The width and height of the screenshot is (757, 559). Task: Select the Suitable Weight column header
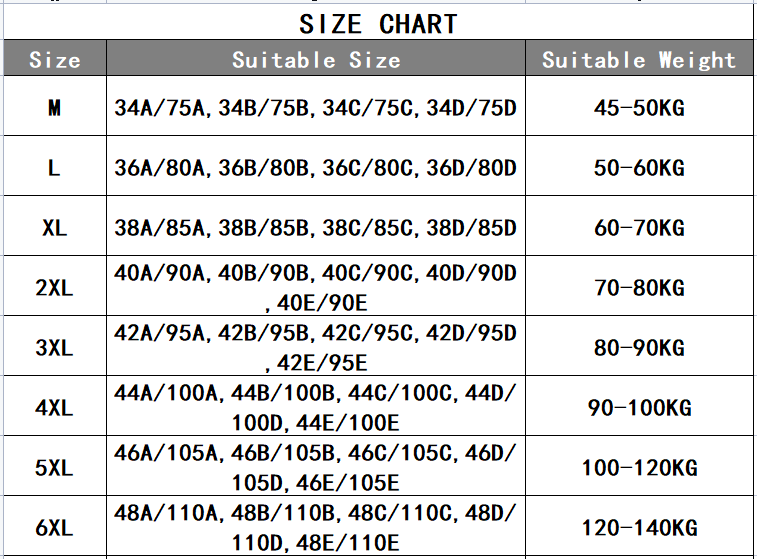[638, 60]
